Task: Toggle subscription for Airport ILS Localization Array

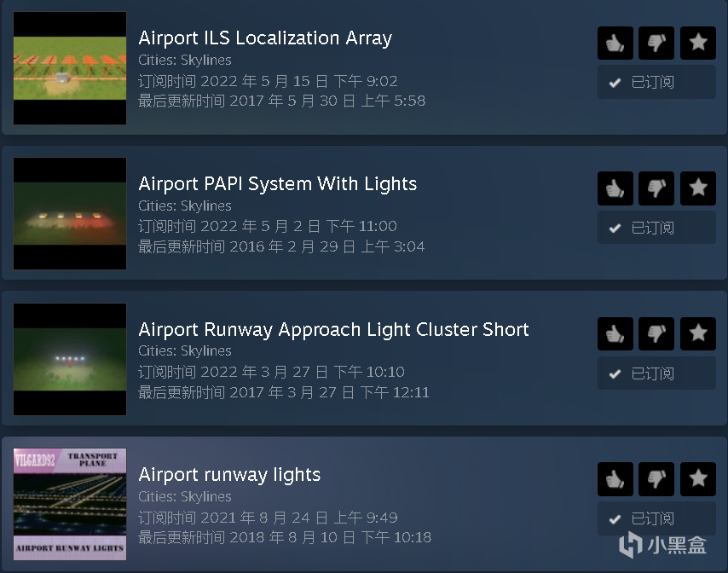Action: tap(656, 82)
